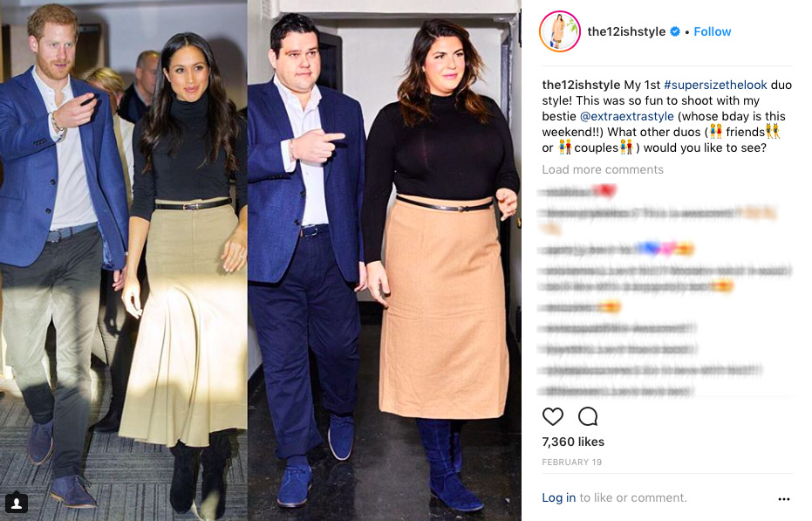This screenshot has height=521, width=812.
Task: Select the last blurred comment line
Action: point(617,391)
